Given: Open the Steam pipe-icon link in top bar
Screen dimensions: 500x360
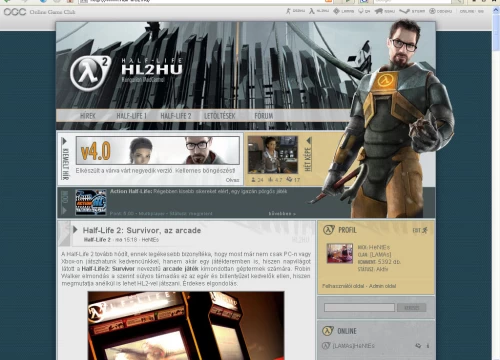Looking at the screenshot, I should (x=412, y=11).
